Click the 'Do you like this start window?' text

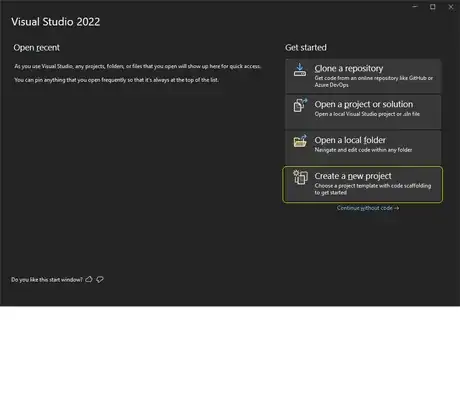click(47, 280)
